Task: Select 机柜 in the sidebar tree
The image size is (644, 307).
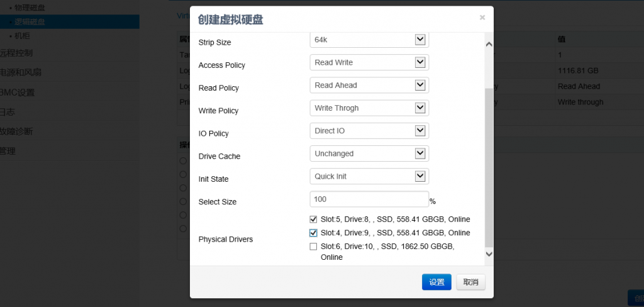Action: 22,36
